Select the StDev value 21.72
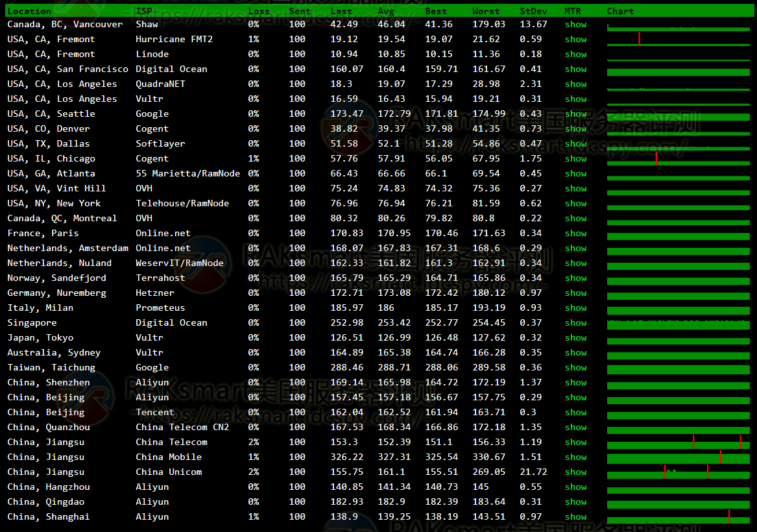 (533, 472)
